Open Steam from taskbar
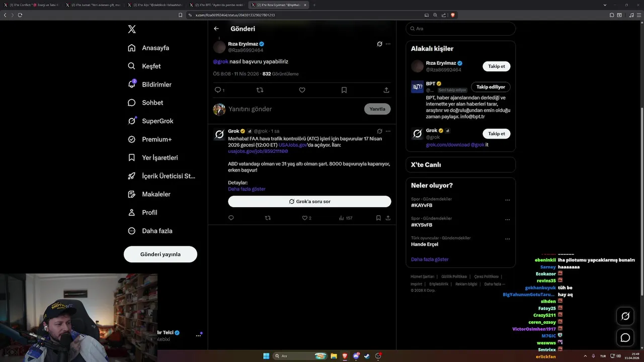This screenshot has height=362, width=644. click(x=367, y=356)
